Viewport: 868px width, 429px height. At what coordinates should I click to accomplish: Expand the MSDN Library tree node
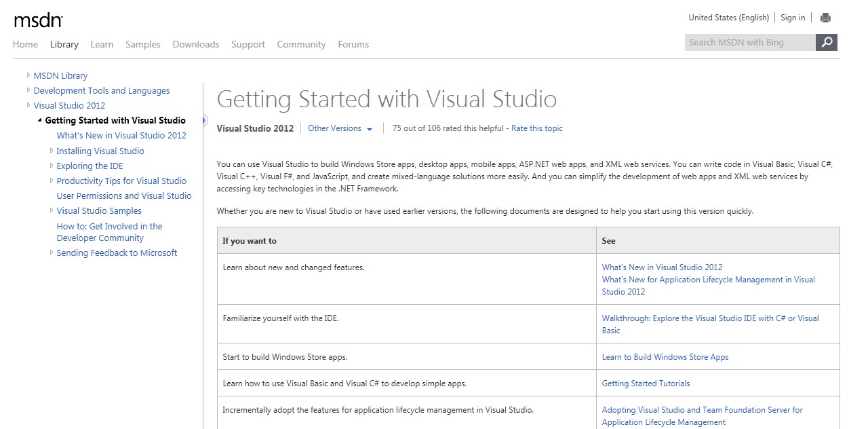click(x=28, y=75)
